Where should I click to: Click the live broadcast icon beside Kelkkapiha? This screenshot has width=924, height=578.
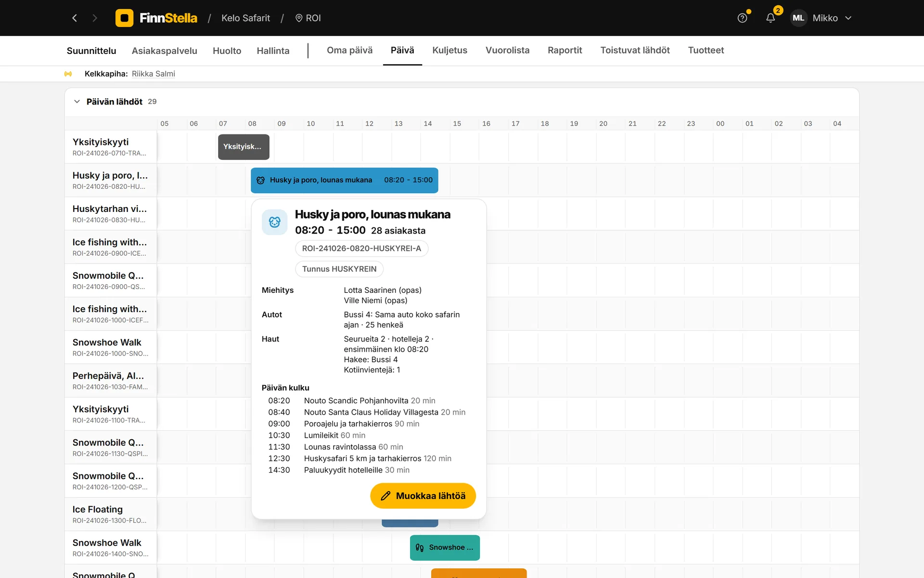coord(68,74)
